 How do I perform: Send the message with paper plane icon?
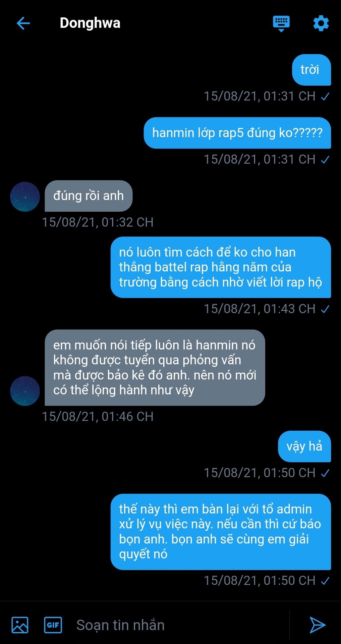click(317, 625)
